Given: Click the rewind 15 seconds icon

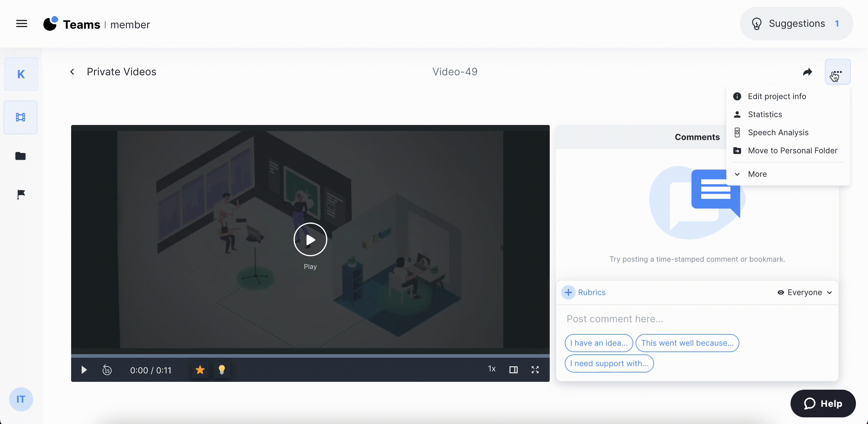Looking at the screenshot, I should pos(107,370).
